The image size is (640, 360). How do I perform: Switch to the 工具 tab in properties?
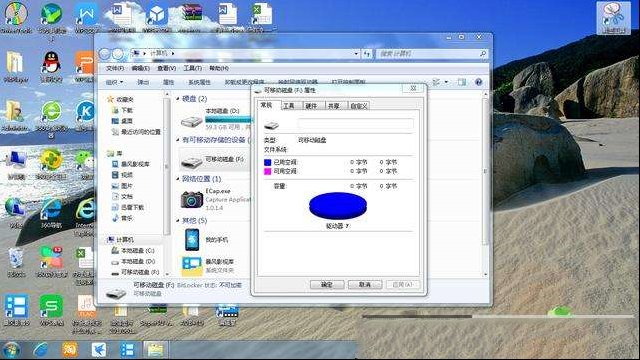289,106
